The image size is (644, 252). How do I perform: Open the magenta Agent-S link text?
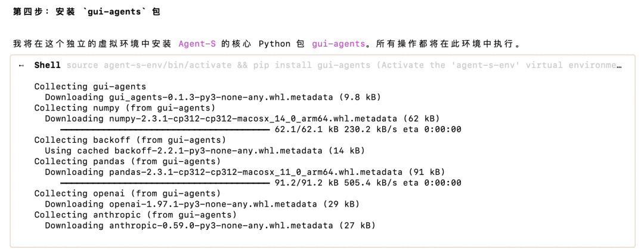coord(197,44)
